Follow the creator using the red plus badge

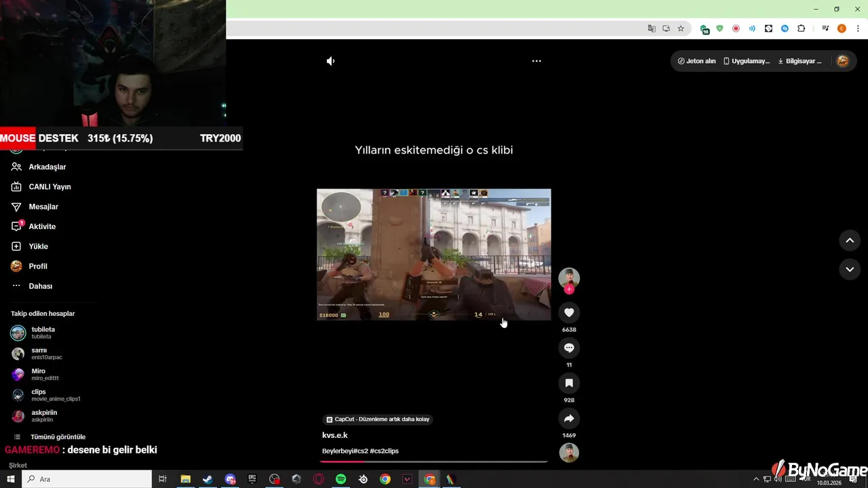coord(569,289)
